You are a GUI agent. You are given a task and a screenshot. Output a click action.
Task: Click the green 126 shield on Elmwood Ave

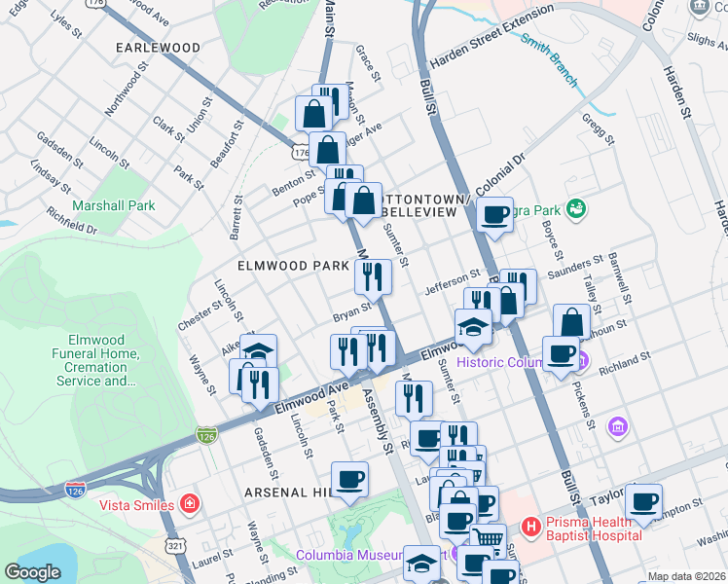206,436
